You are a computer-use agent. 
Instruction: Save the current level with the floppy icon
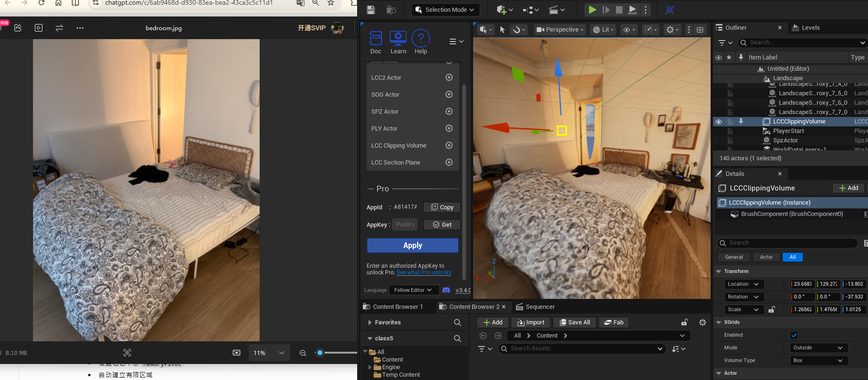(x=371, y=10)
